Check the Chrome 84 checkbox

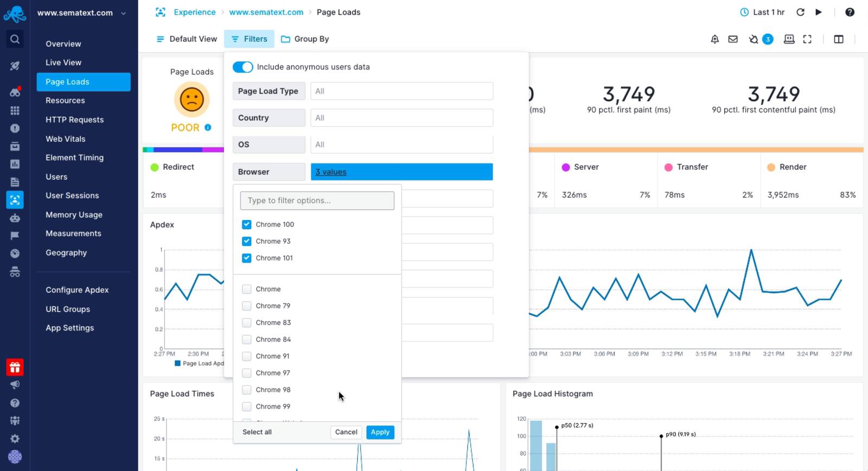[x=247, y=340]
